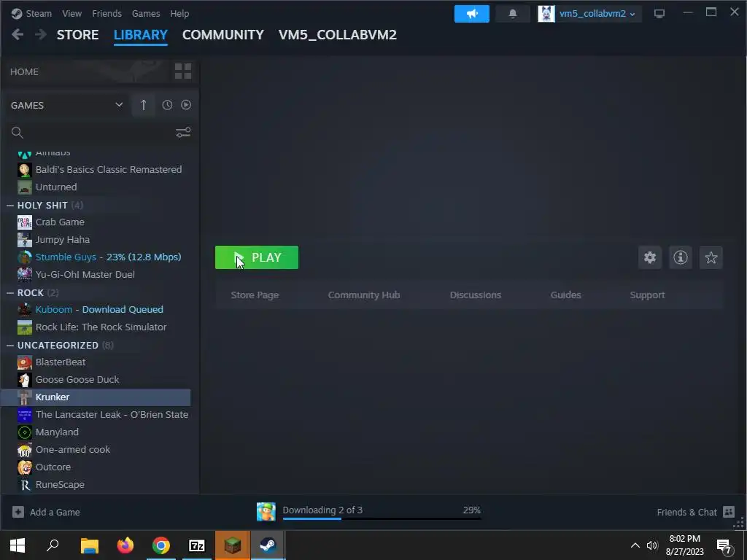Image resolution: width=747 pixels, height=560 pixels.
Task: Open the Support link
Action: pos(648,295)
